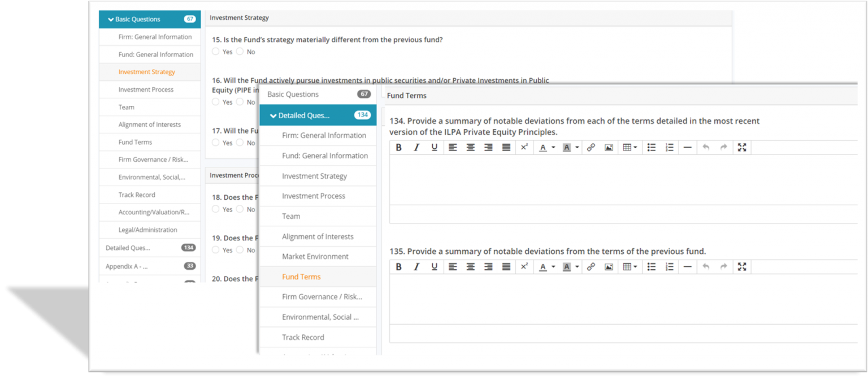Open the text color dropdown

(x=546, y=147)
